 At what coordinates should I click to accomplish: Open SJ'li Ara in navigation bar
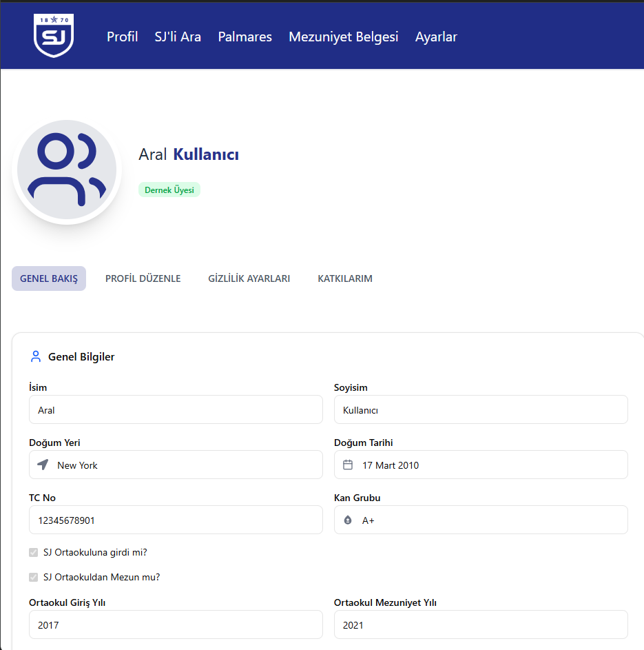tap(178, 37)
